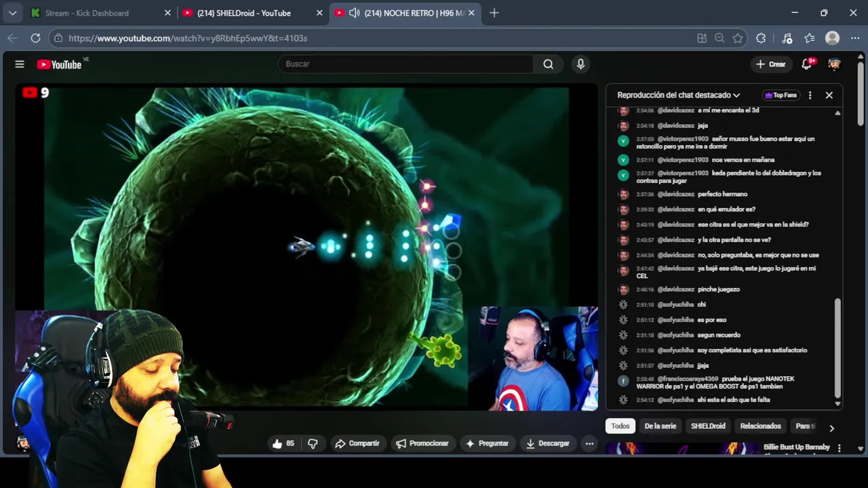Close the SHIELDroid - YouTube tab

tap(319, 13)
